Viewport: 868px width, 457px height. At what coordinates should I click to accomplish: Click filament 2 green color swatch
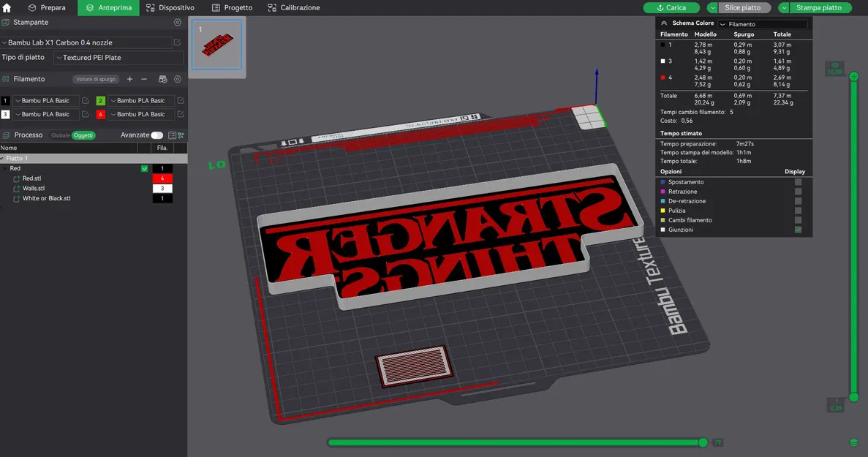100,101
